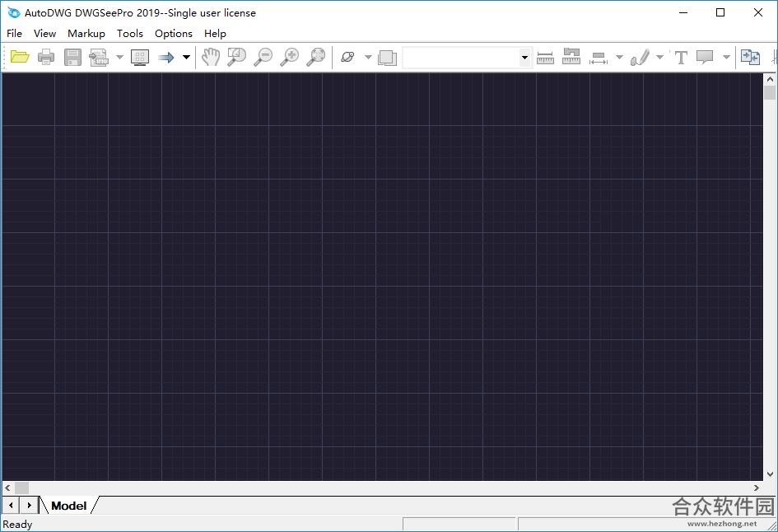This screenshot has height=532, width=778.
Task: Expand the convert icon's dropdown arrow
Action: (119, 57)
